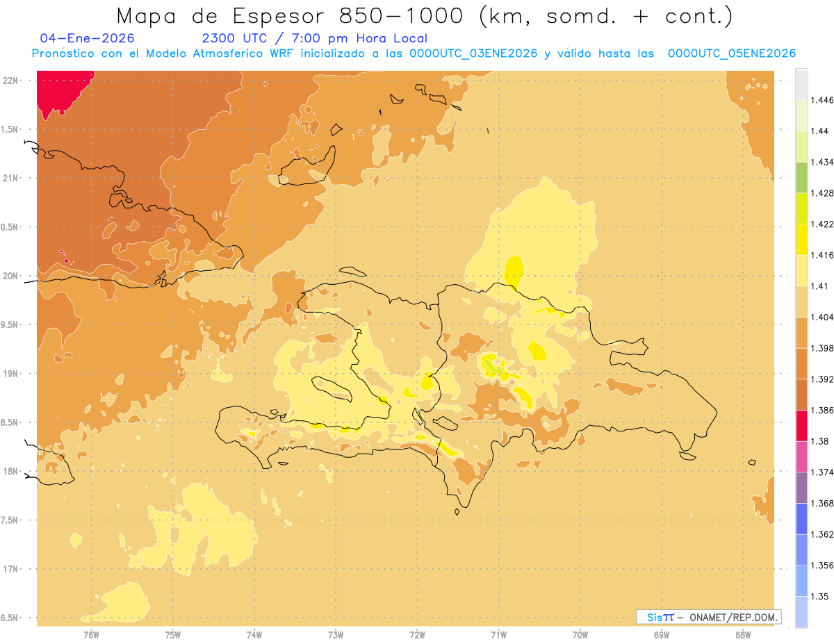This screenshot has height=644, width=834.
Task: Click the '76W' longitude label
Action: coord(91,635)
